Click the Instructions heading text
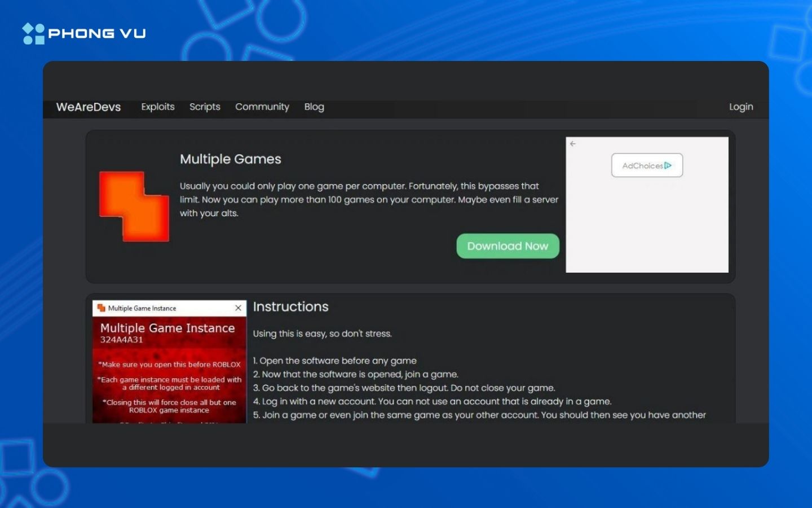Image resolution: width=812 pixels, height=508 pixels. click(x=290, y=306)
